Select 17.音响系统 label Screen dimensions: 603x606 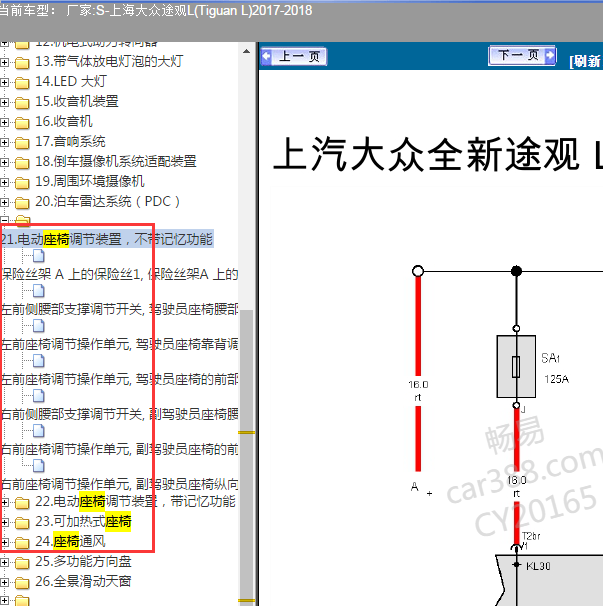[70, 141]
